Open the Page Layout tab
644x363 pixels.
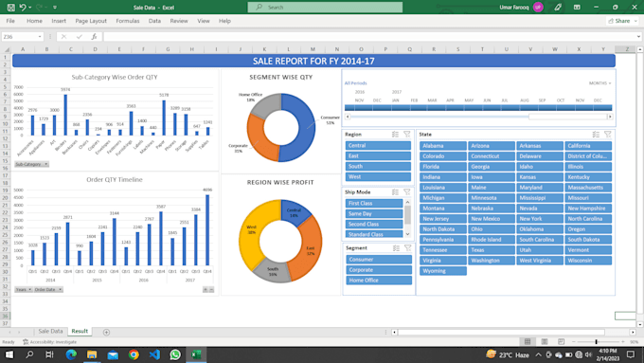pyautogui.click(x=91, y=21)
